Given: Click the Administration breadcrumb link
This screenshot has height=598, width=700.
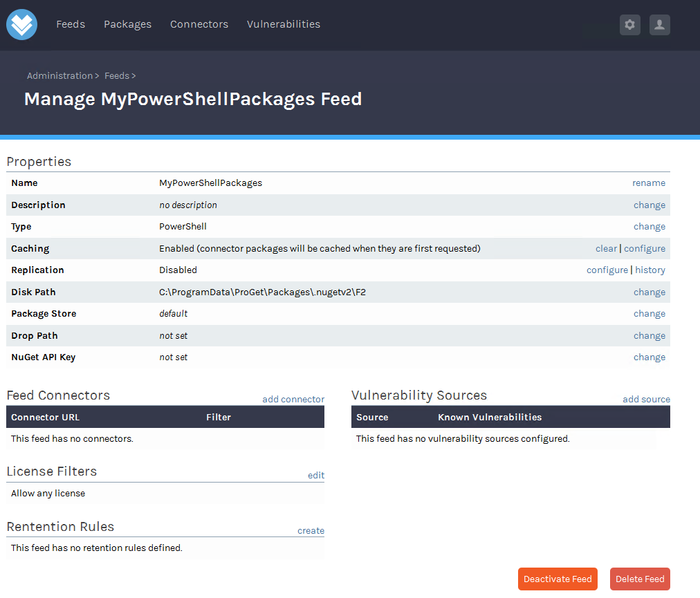Looking at the screenshot, I should point(59,76).
